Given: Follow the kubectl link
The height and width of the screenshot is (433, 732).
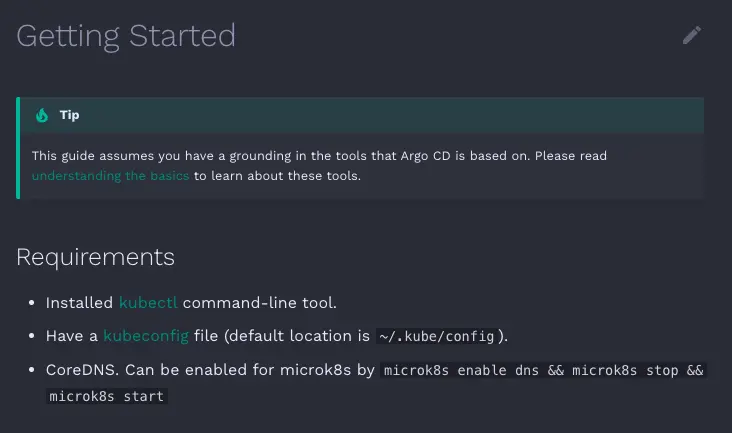Looking at the screenshot, I should point(148,303).
